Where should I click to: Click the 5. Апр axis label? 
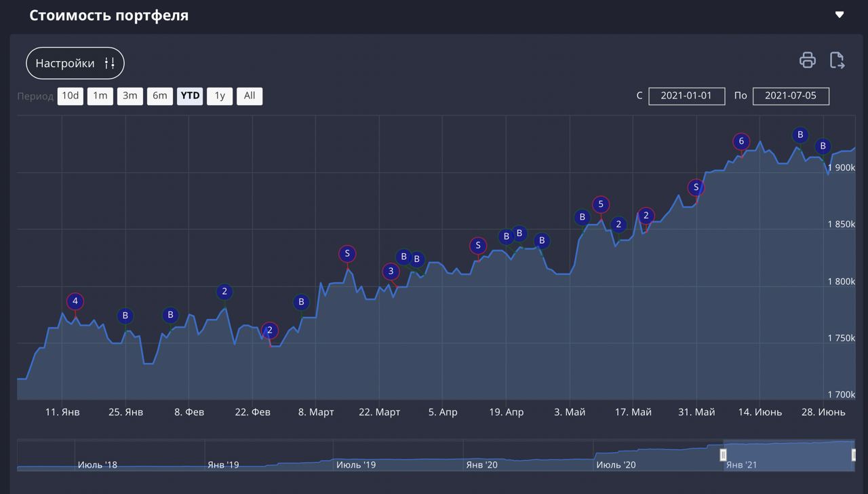[x=443, y=412]
